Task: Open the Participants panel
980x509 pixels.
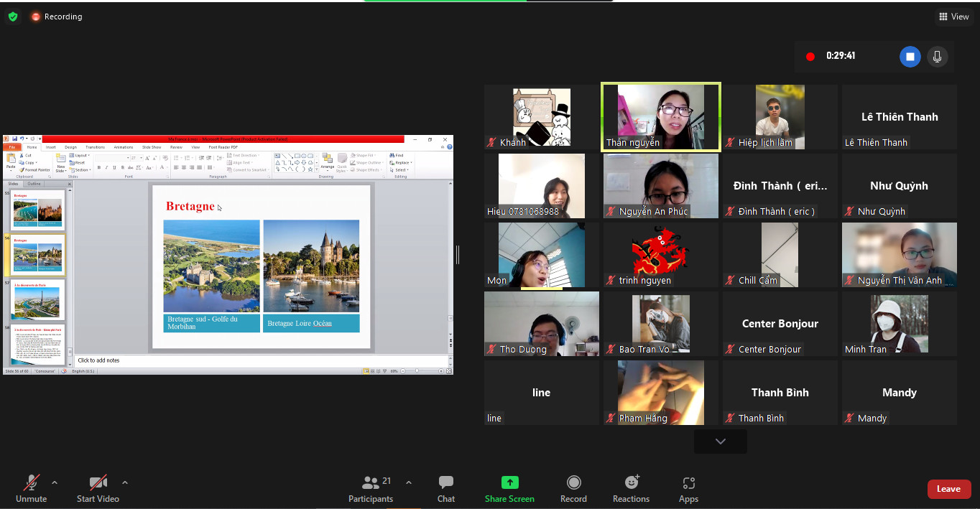Action: point(371,488)
